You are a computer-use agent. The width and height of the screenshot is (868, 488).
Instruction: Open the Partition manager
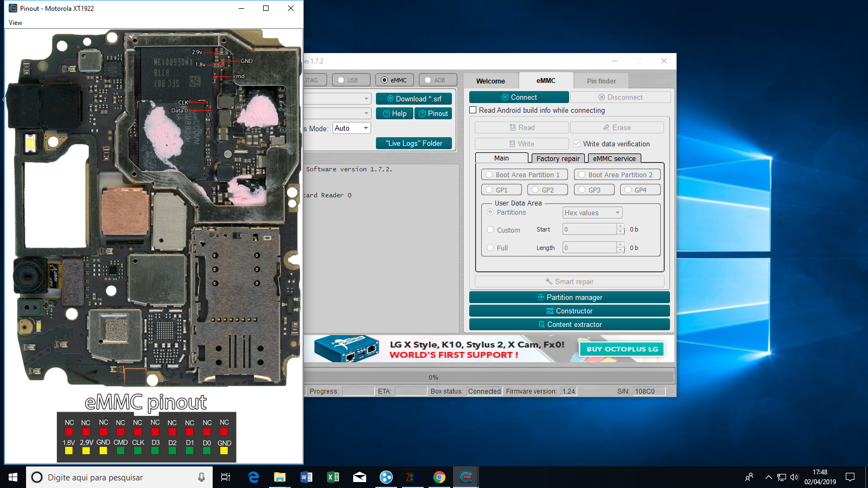pos(569,297)
